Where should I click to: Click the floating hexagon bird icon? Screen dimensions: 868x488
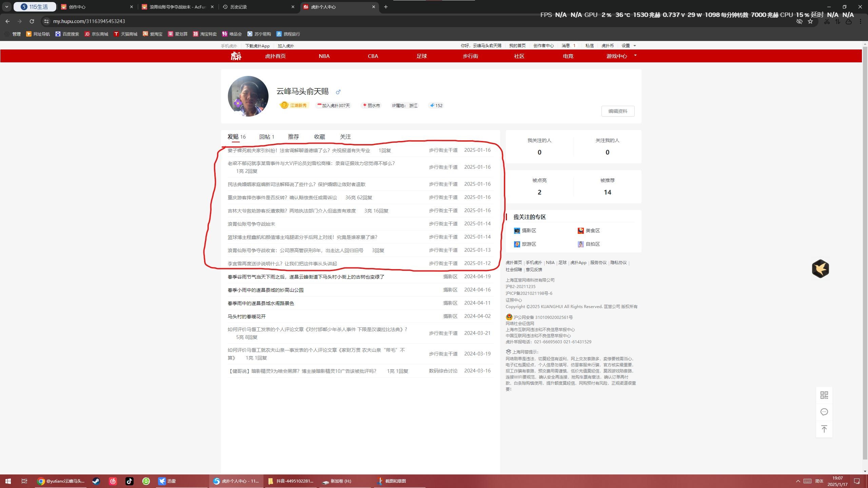[x=820, y=269]
